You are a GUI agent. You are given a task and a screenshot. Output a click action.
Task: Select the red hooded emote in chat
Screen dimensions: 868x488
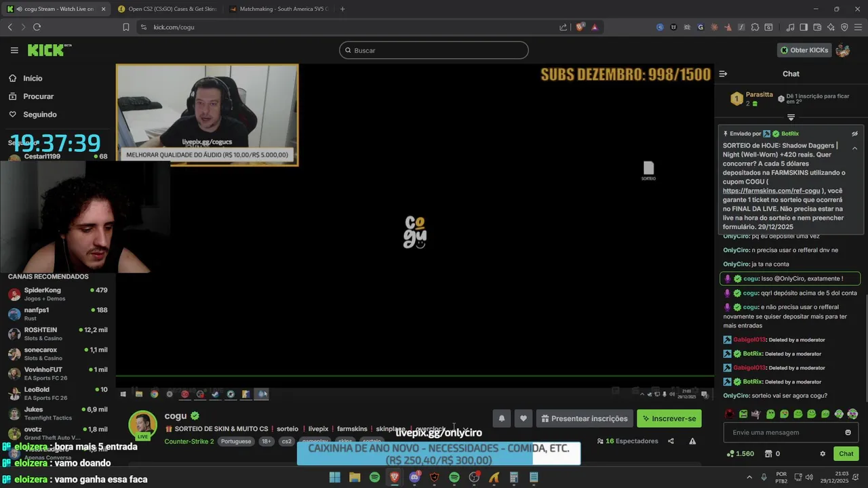[x=730, y=414]
